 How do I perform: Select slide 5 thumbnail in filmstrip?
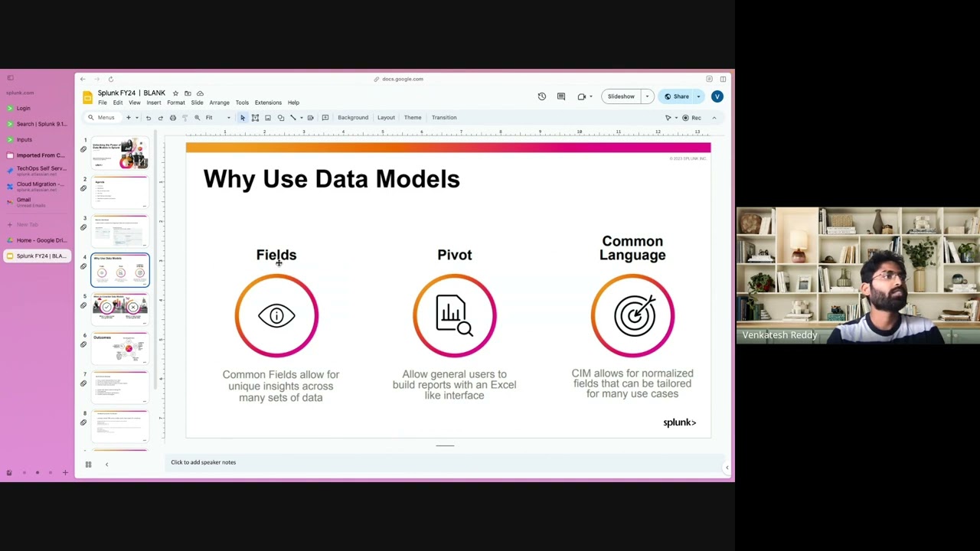point(120,309)
